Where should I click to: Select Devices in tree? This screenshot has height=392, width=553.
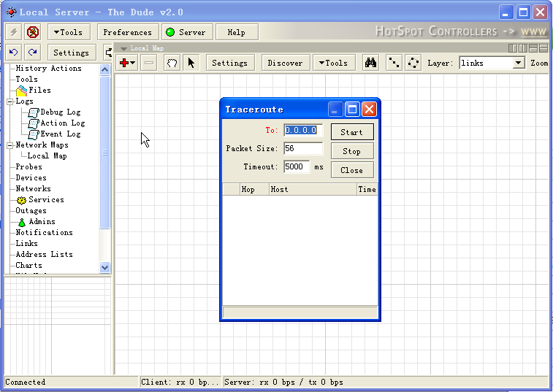(31, 177)
